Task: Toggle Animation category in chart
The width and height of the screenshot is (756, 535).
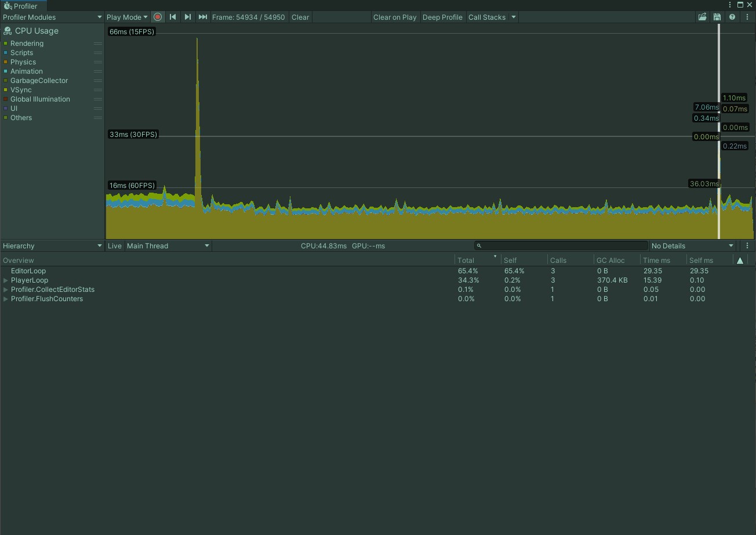Action: click(x=5, y=71)
